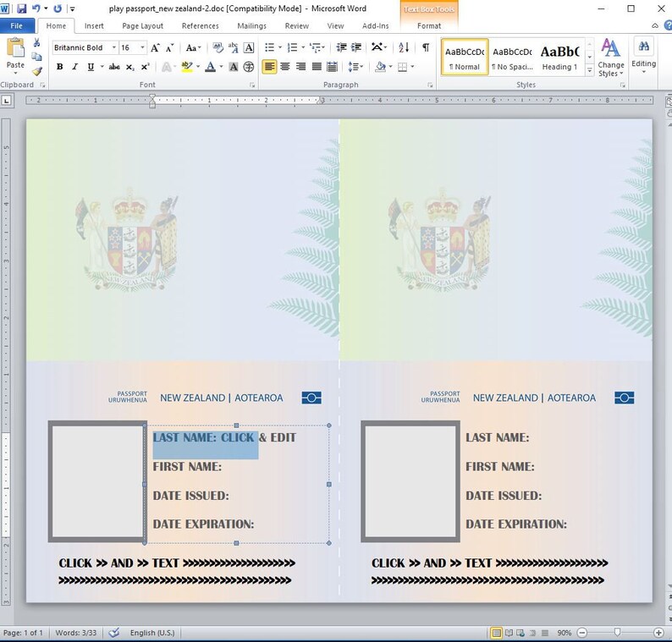This screenshot has height=642, width=672.
Task: Toggle Superscript formatting
Action: pyautogui.click(x=146, y=67)
